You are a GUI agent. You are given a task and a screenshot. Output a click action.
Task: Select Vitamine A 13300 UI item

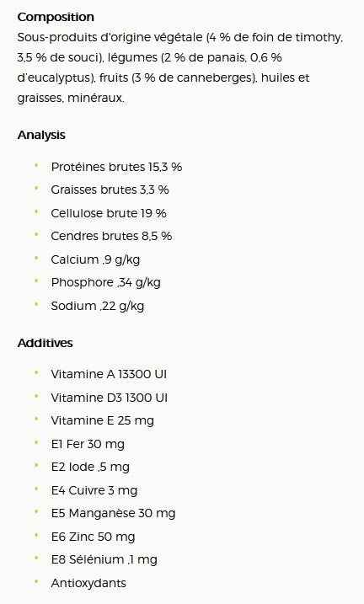109,374
